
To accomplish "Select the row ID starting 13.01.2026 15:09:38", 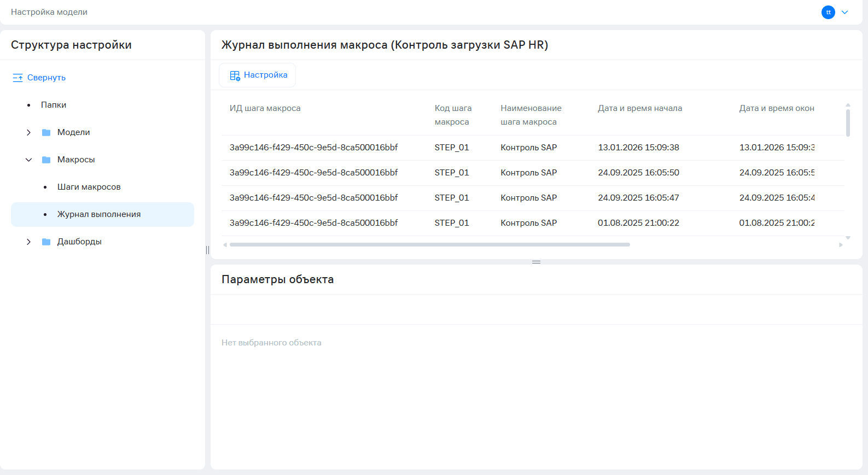I will [x=313, y=148].
